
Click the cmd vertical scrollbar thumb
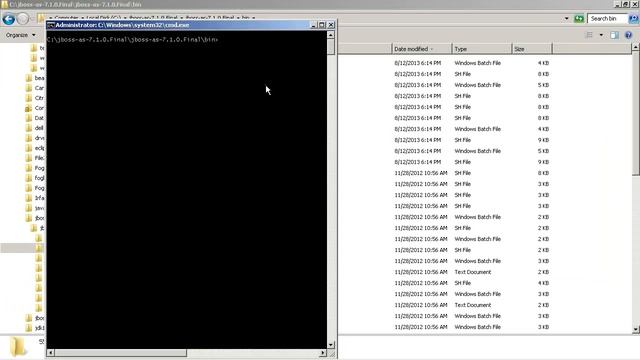coord(331,47)
